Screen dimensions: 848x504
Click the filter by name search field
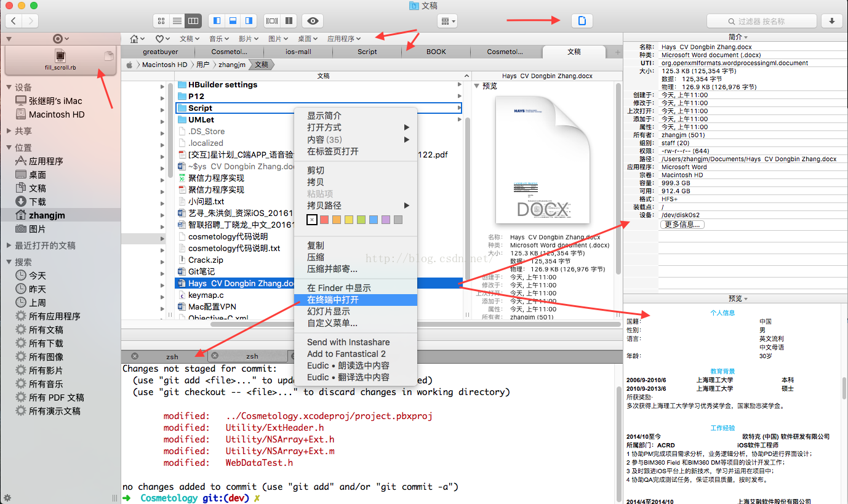[761, 21]
